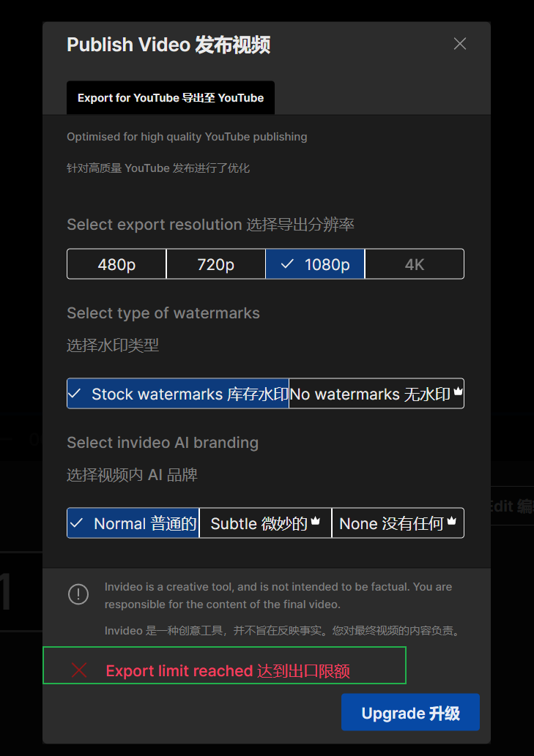The image size is (534, 756).
Task: Open the Export for YouTube tab
Action: coord(170,98)
